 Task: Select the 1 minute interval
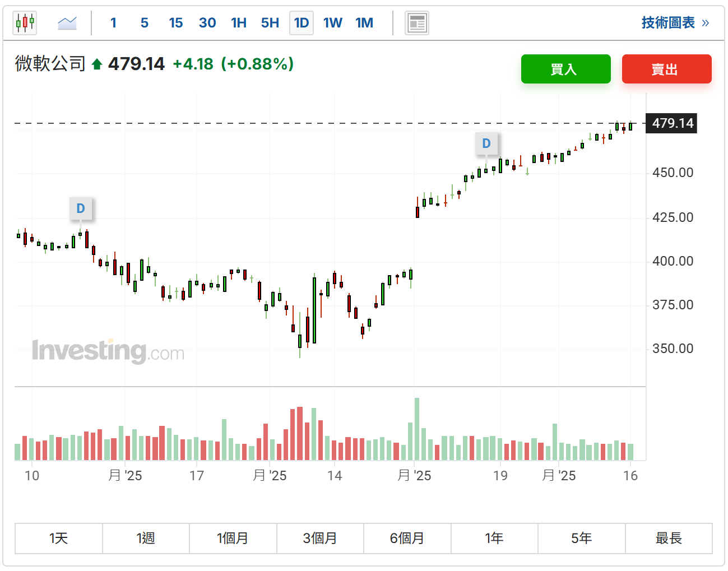(x=113, y=23)
